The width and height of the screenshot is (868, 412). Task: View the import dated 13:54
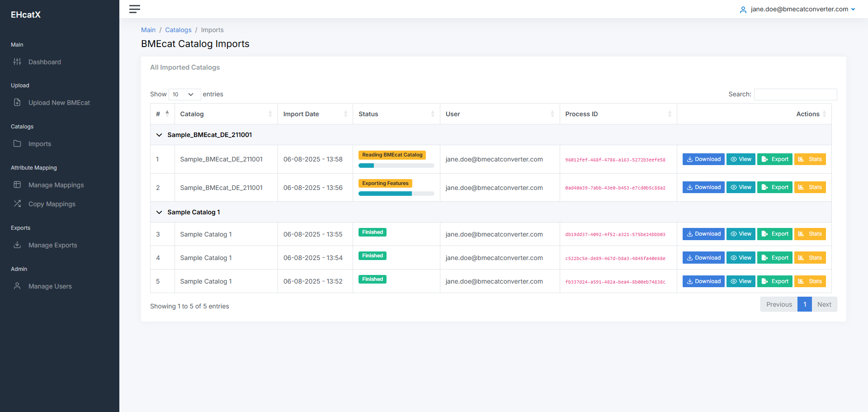tap(741, 258)
